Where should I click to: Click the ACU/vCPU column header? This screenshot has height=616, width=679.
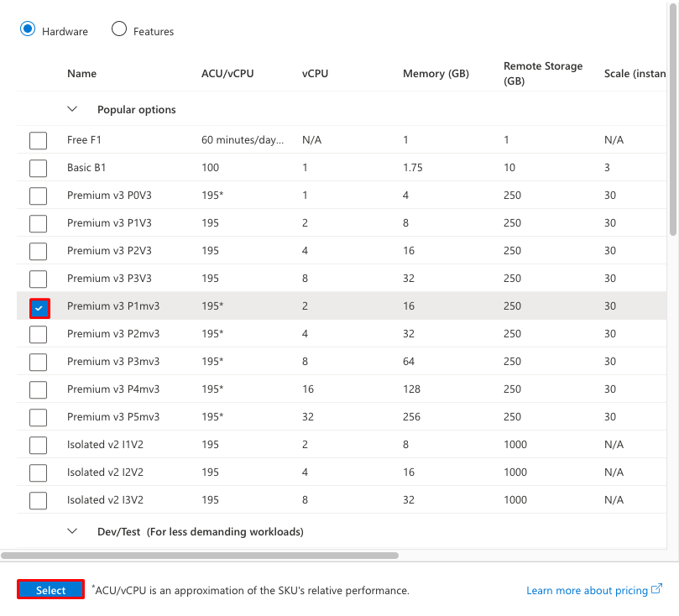[x=227, y=74]
